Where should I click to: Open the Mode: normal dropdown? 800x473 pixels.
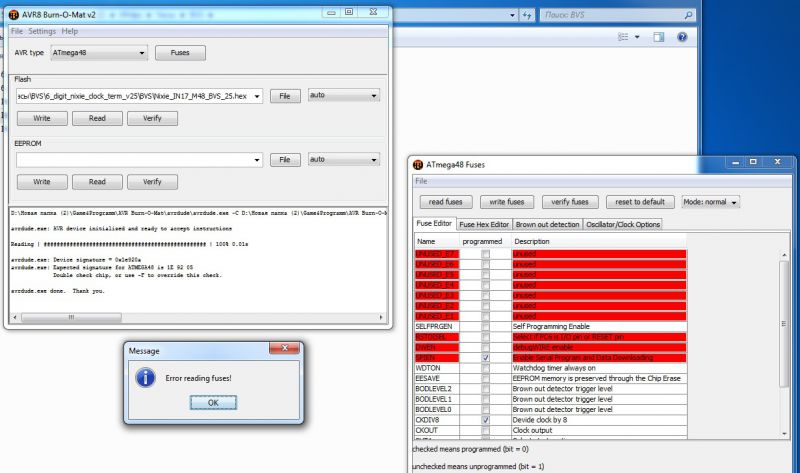(x=711, y=201)
